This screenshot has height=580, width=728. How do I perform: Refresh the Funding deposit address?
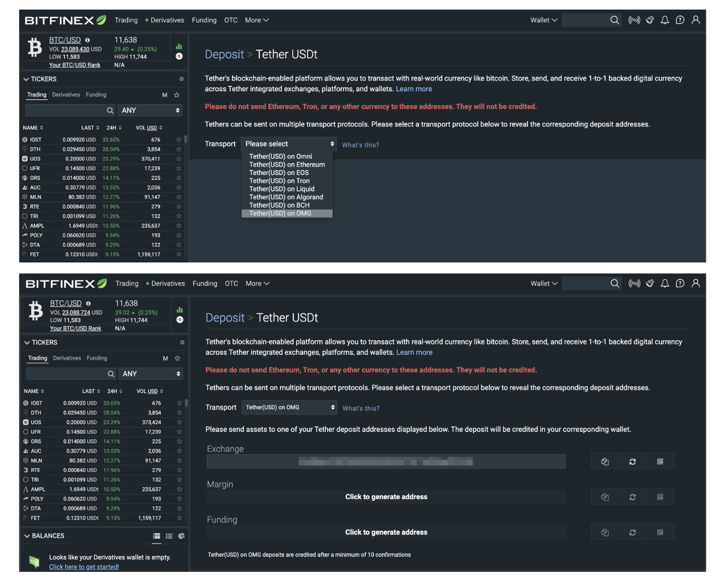pyautogui.click(x=633, y=532)
